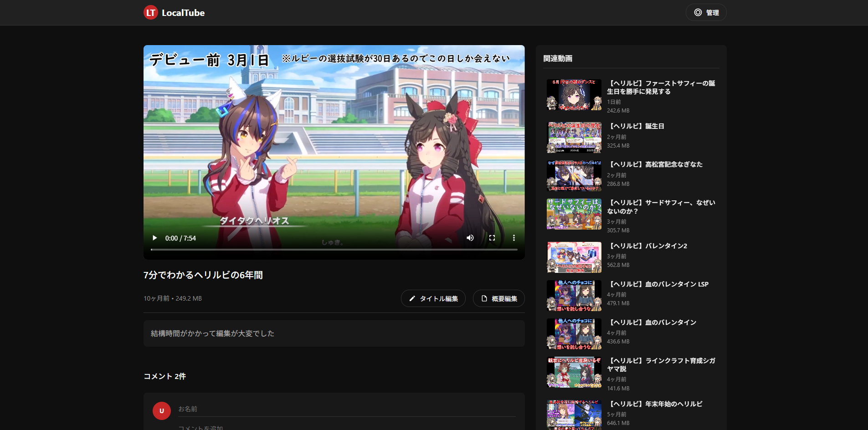The image size is (868, 430).
Task: Open thumbnail of バレンタイン2 video
Action: [x=574, y=257]
